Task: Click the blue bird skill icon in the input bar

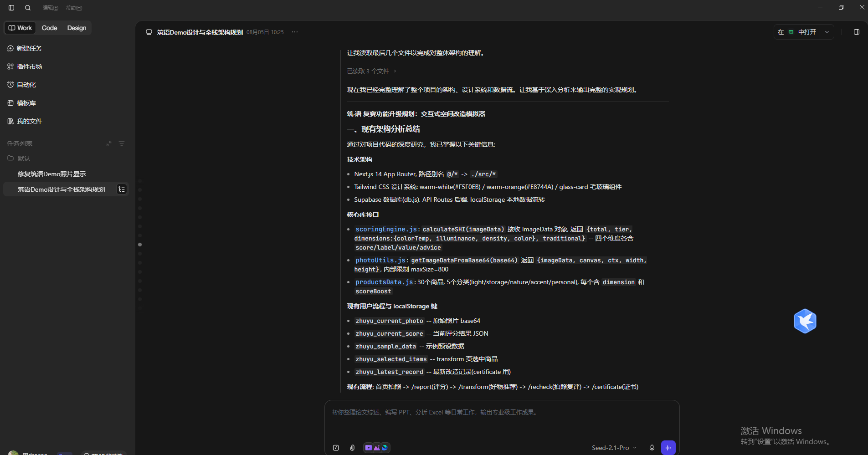Action: [385, 448]
